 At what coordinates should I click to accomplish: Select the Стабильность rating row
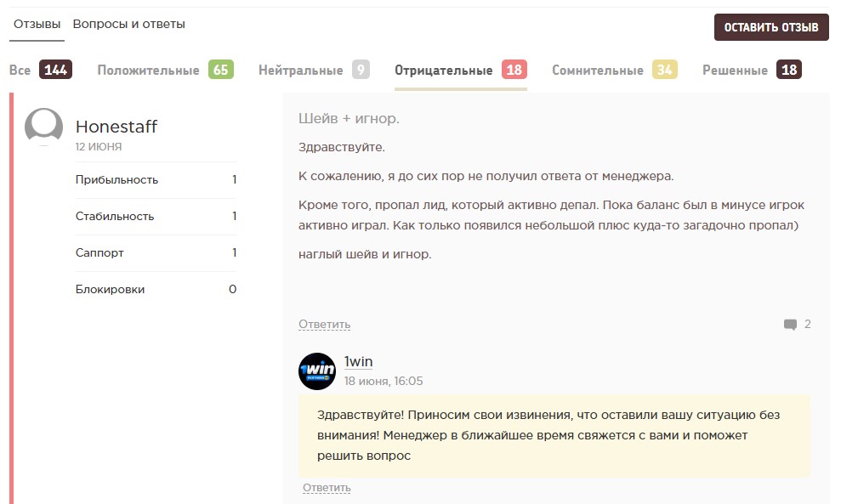[x=156, y=216]
